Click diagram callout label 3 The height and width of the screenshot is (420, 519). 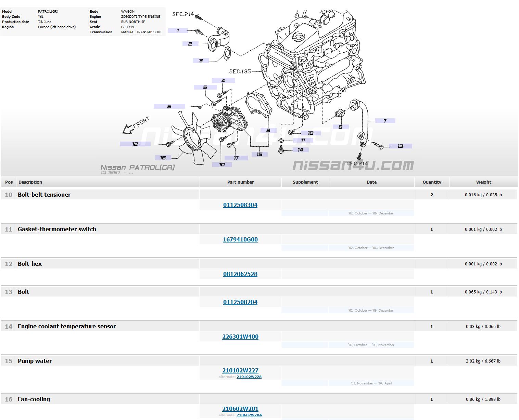[201, 61]
